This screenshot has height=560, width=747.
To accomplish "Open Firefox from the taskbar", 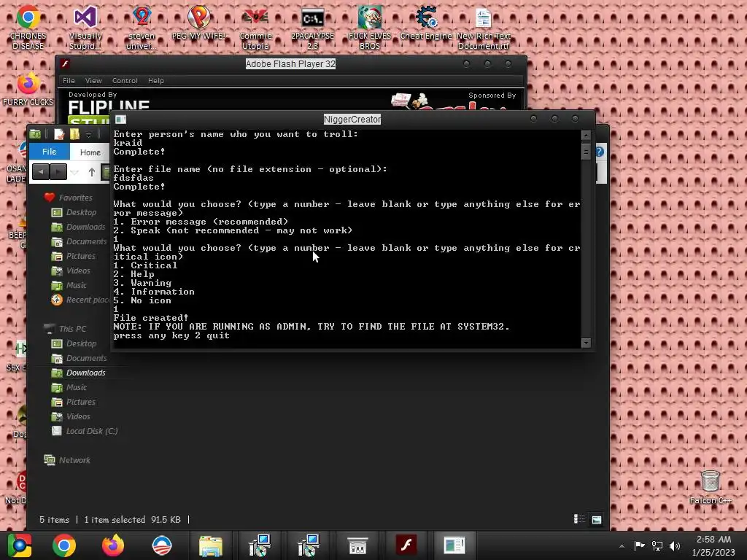I will (113, 545).
